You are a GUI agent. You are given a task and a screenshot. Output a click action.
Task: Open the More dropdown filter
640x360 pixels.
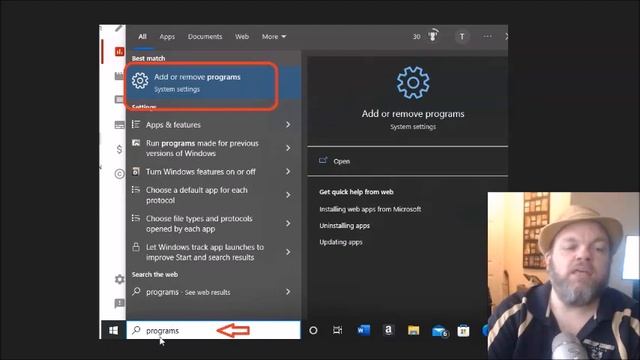point(274,37)
